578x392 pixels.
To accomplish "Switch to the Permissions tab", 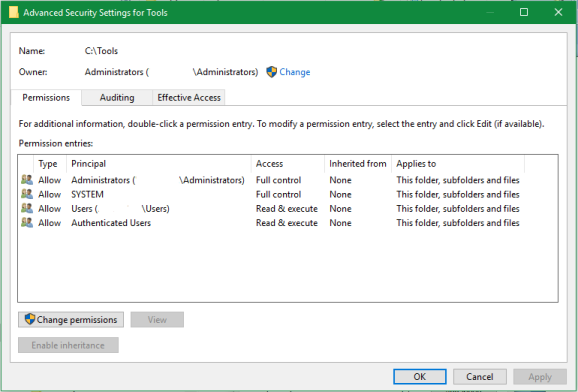I will click(x=46, y=98).
